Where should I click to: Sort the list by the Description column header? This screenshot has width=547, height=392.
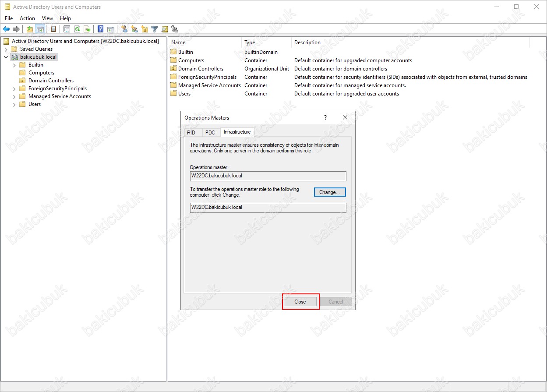click(410, 42)
